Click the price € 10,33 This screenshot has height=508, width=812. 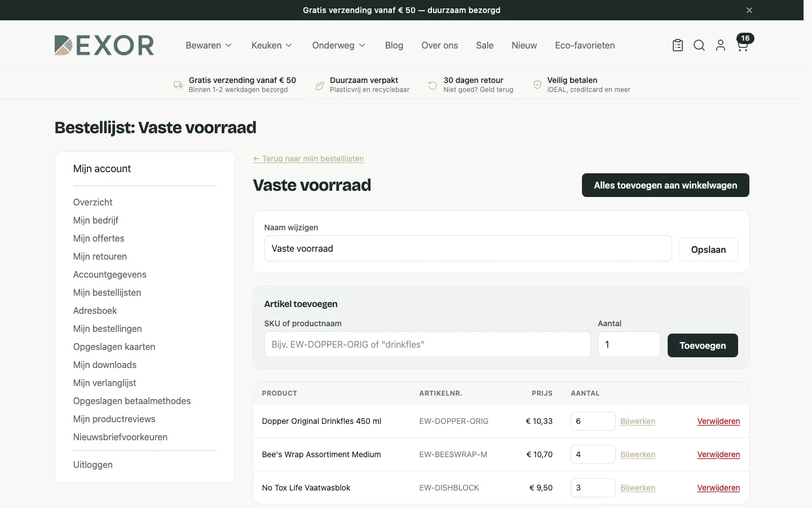point(539,421)
